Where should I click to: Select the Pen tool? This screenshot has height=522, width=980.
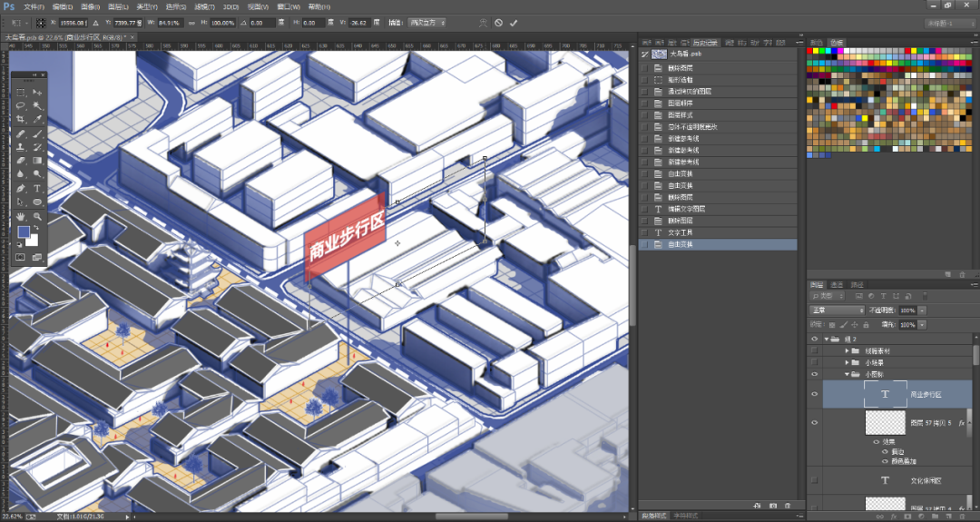pyautogui.click(x=21, y=188)
